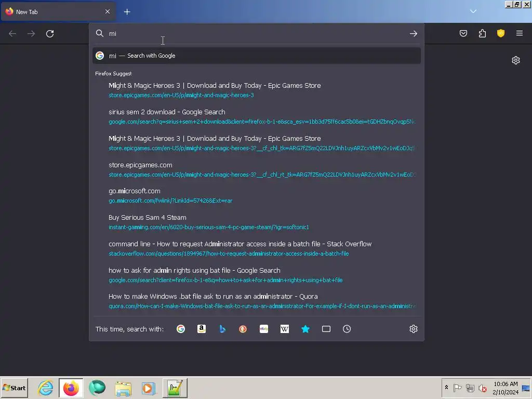Open the Windows Start menu
The width and height of the screenshot is (532, 399).
pyautogui.click(x=14, y=388)
